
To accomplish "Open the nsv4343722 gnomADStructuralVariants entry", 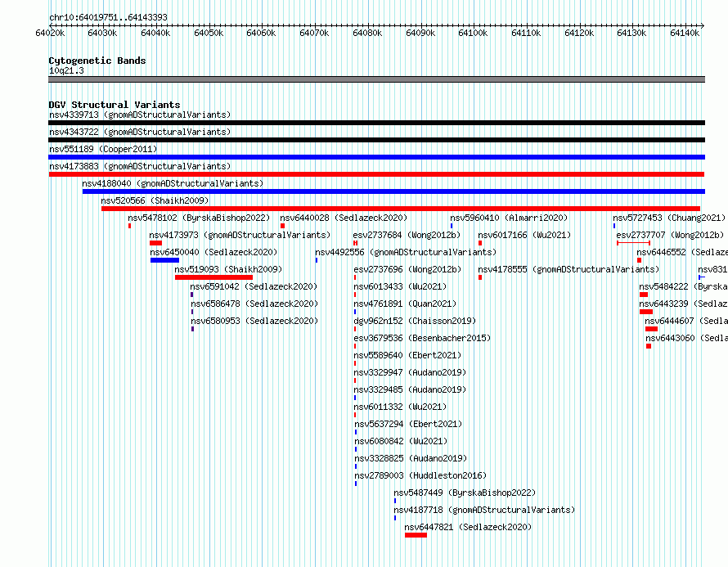I will coord(140,132).
